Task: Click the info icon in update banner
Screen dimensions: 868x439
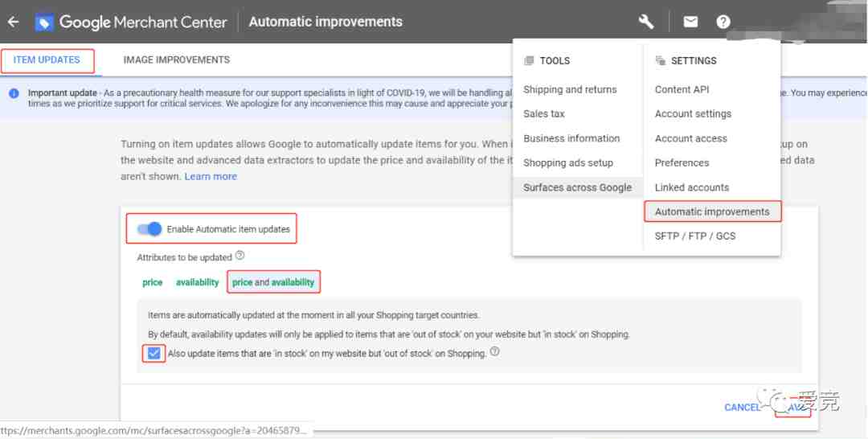Action: (14, 93)
